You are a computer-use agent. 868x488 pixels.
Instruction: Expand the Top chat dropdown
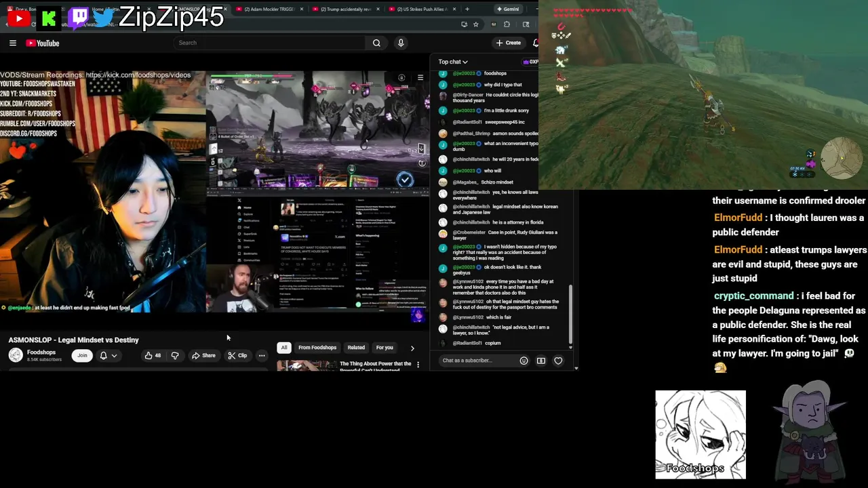[x=453, y=62]
